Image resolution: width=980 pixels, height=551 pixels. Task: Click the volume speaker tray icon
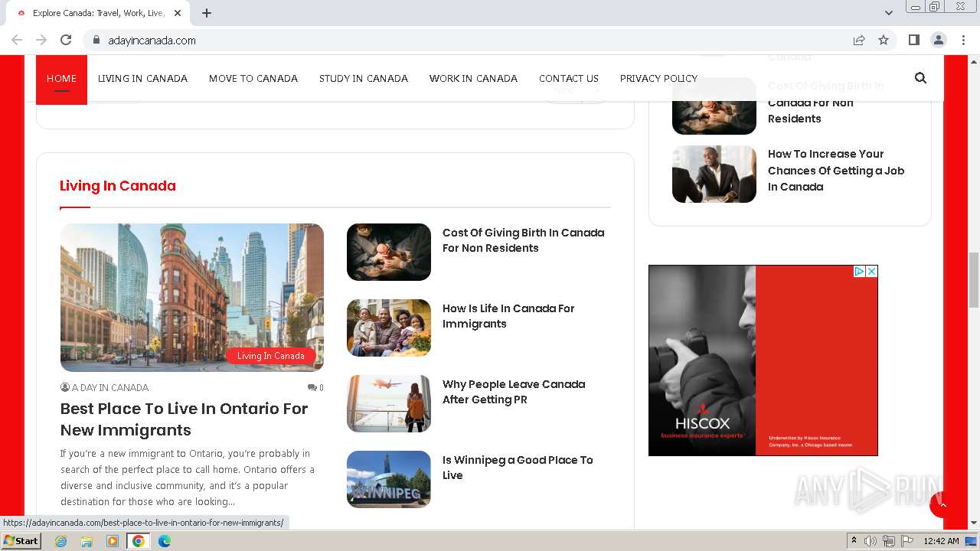coord(871,541)
